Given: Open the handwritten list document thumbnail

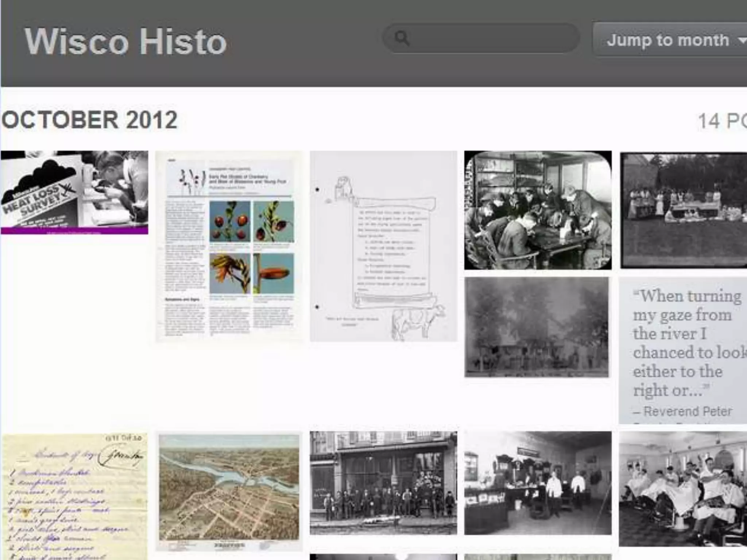Looking at the screenshot, I should coord(74,496).
